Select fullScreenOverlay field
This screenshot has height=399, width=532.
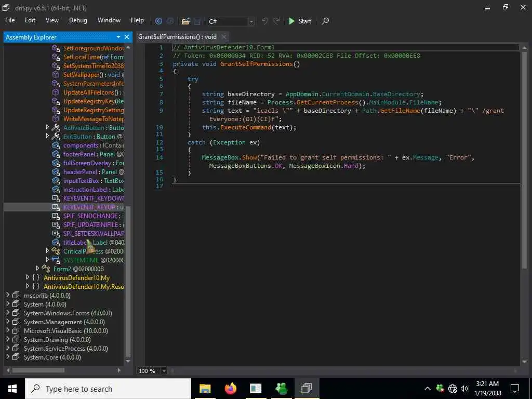tap(94, 163)
